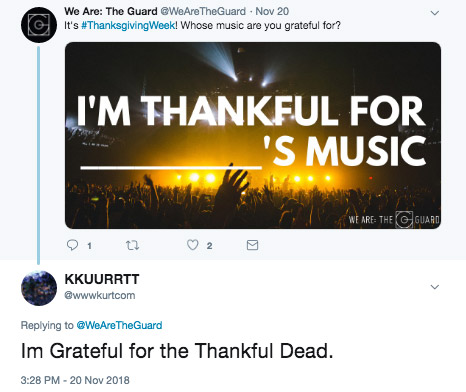Open We Are: The Guard profile avatar
This screenshot has width=466, height=392.
(x=39, y=25)
